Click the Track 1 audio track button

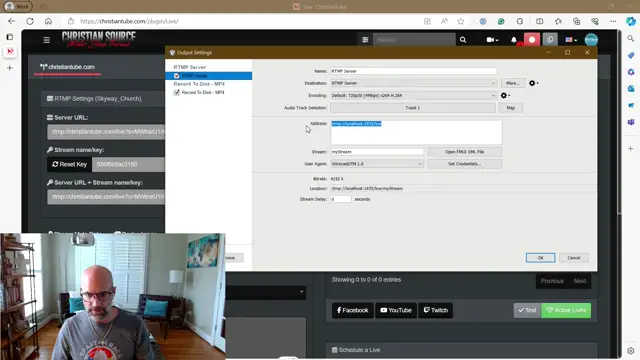[x=413, y=108]
